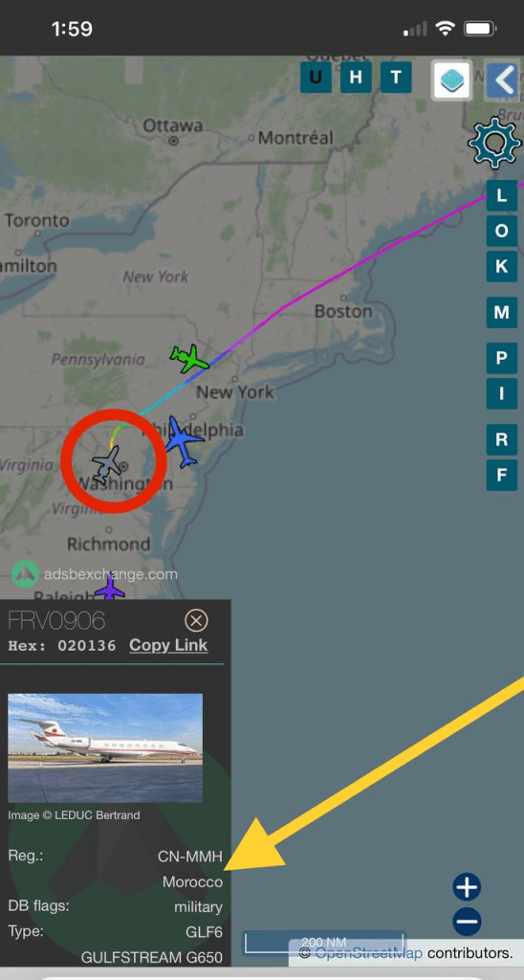
Task: Open the map layers selector icon
Action: click(x=451, y=79)
